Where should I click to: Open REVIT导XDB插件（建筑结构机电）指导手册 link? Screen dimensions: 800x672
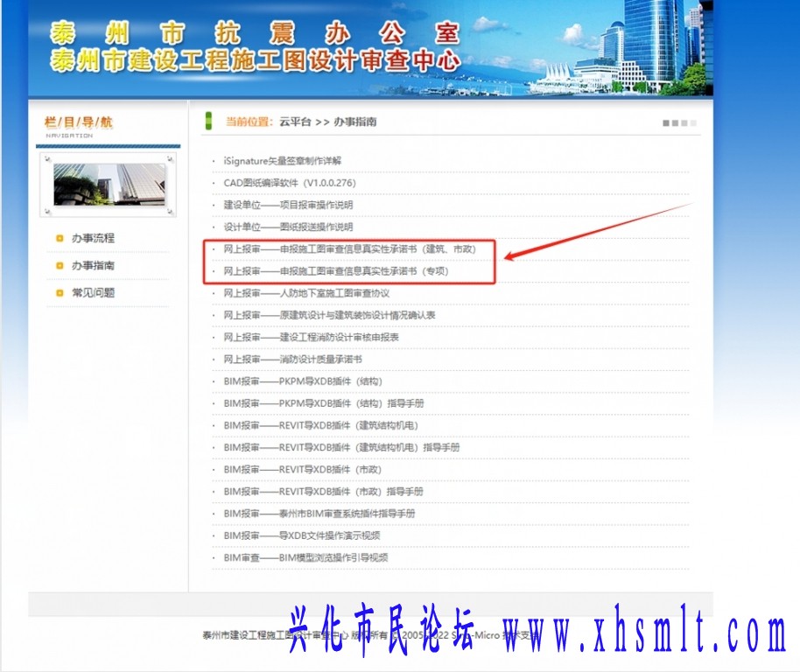pyautogui.click(x=342, y=447)
